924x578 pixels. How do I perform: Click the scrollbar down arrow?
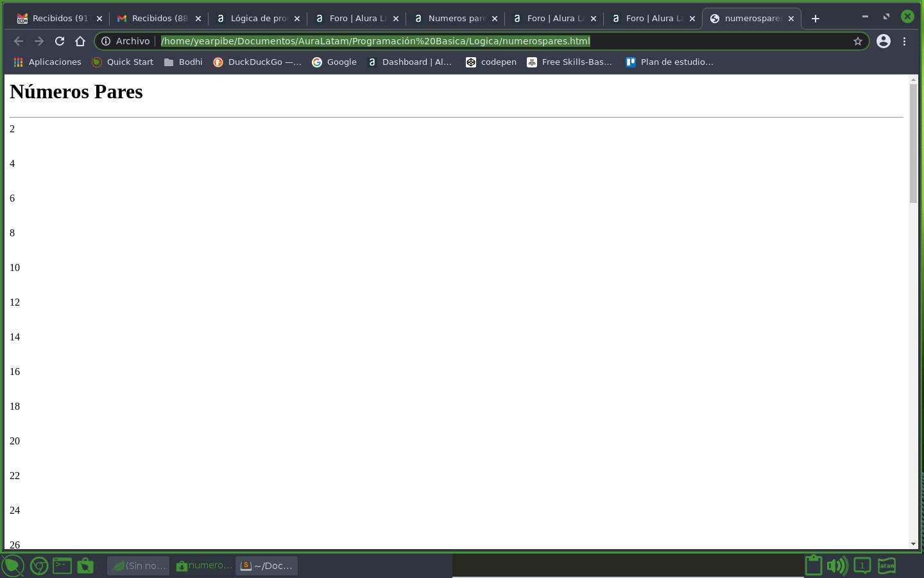(914, 544)
